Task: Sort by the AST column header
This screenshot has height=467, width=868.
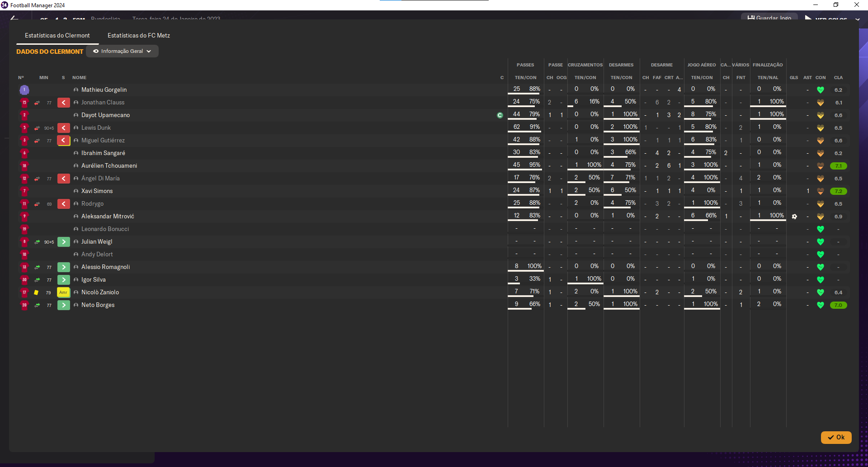Action: [807, 78]
